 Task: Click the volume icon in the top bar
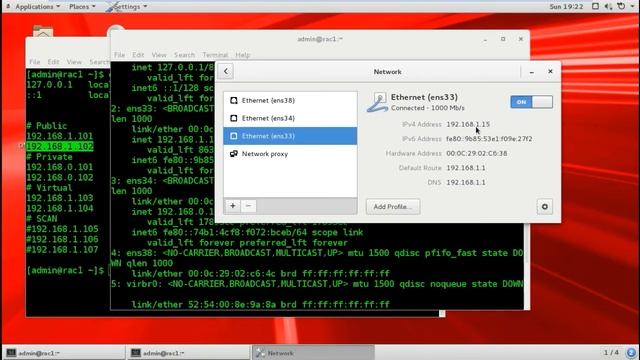[608, 7]
